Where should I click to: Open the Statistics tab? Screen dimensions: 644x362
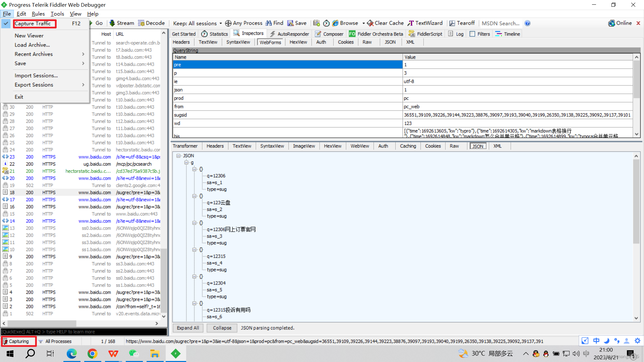coord(214,34)
